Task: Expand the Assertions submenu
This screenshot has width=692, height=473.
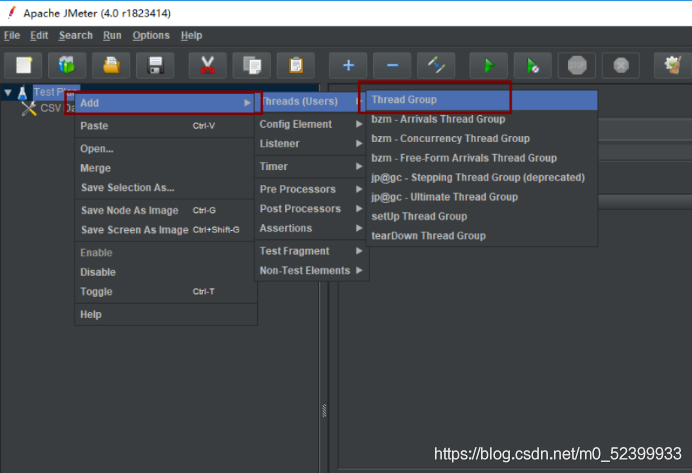Action: 311,228
